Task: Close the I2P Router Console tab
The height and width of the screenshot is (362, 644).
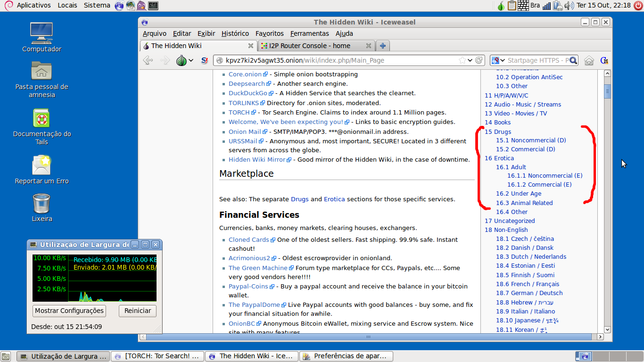Action: (368, 46)
